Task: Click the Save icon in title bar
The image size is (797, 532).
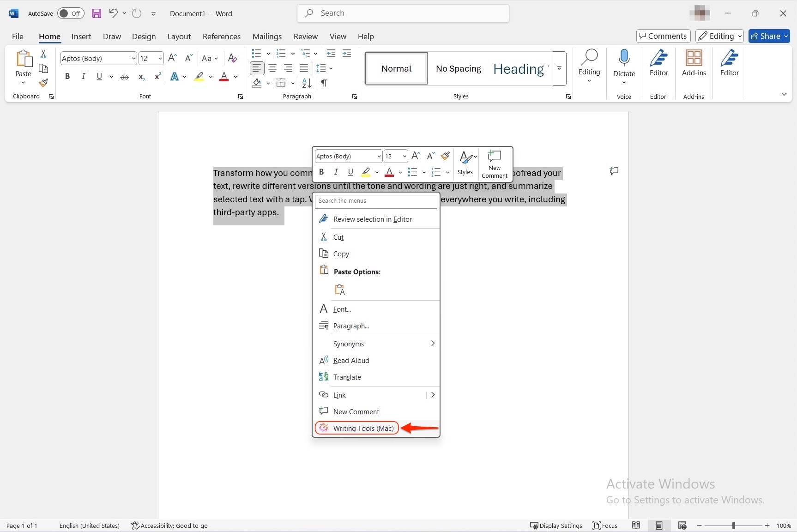Action: pos(97,13)
